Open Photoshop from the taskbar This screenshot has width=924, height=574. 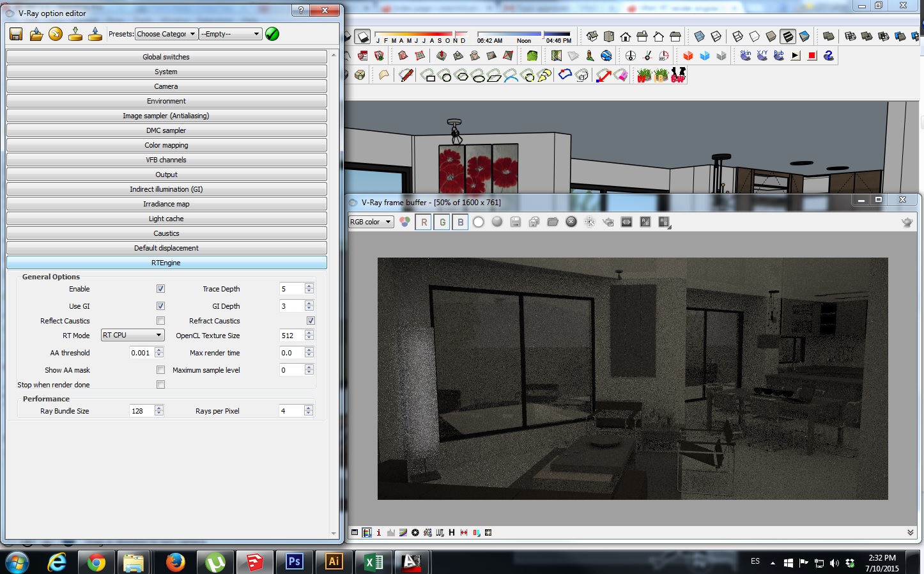point(295,562)
